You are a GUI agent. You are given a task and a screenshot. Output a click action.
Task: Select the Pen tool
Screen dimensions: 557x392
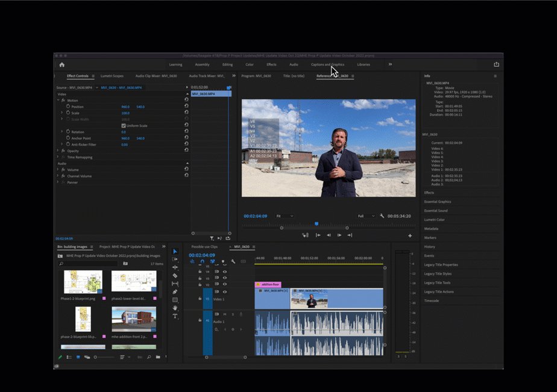pyautogui.click(x=175, y=291)
